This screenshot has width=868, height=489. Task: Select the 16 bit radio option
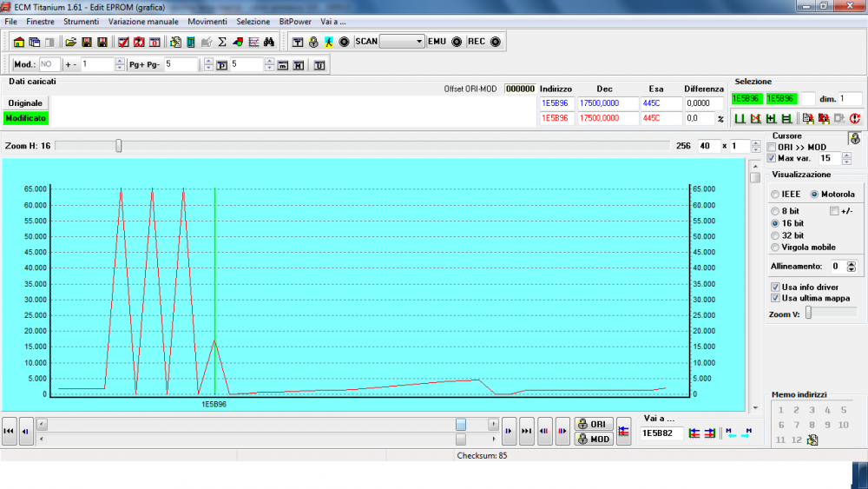tap(775, 223)
